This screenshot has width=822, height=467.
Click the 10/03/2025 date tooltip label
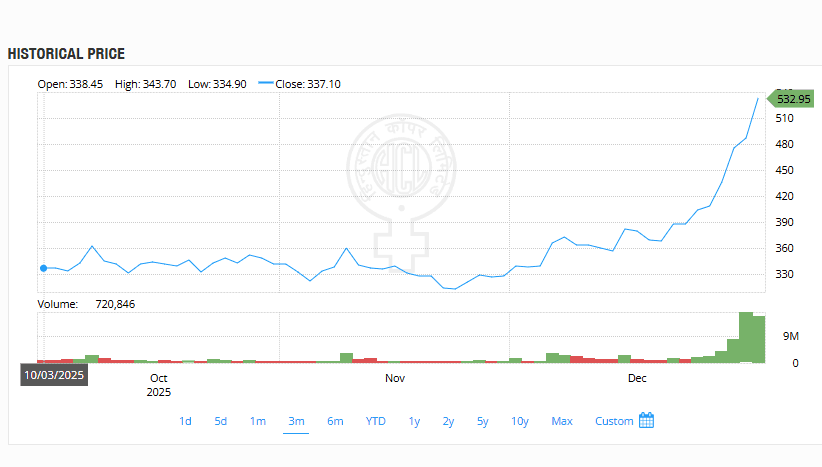coord(55,374)
